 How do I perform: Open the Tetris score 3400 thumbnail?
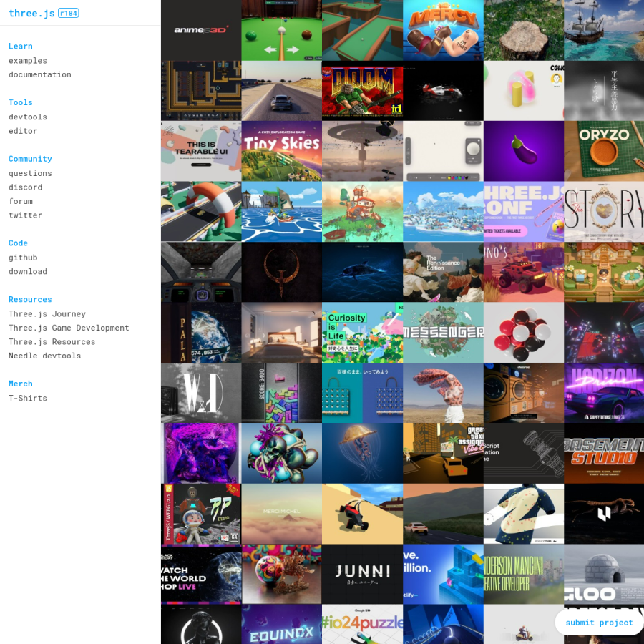pos(282,392)
